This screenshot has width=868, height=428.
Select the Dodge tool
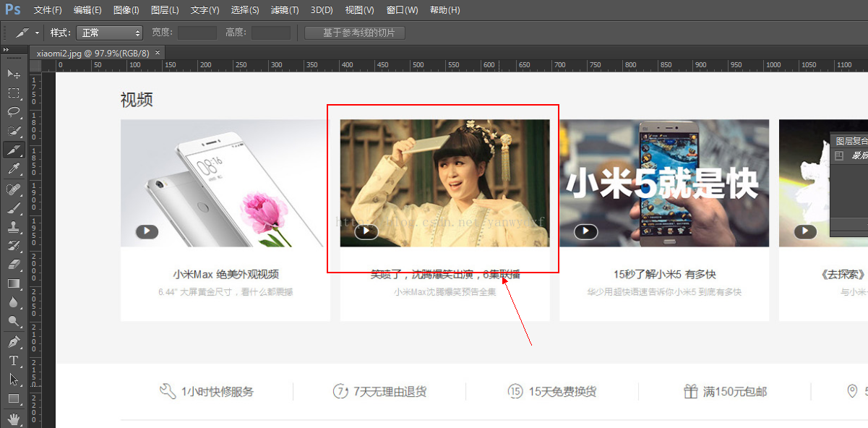[x=14, y=321]
